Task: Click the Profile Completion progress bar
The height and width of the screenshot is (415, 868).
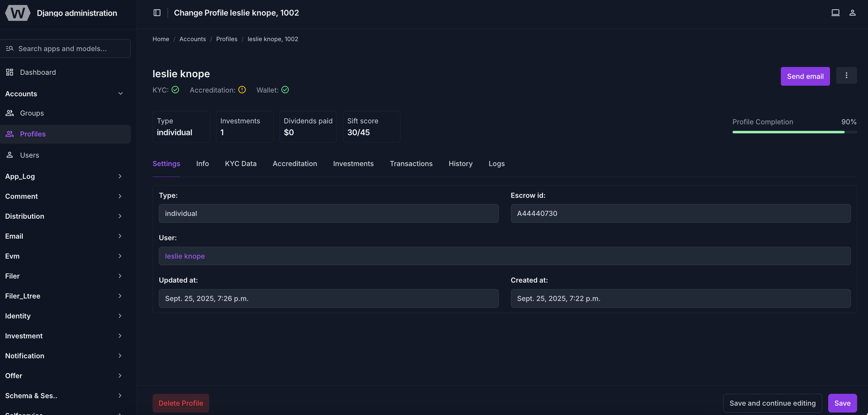Action: tap(794, 132)
